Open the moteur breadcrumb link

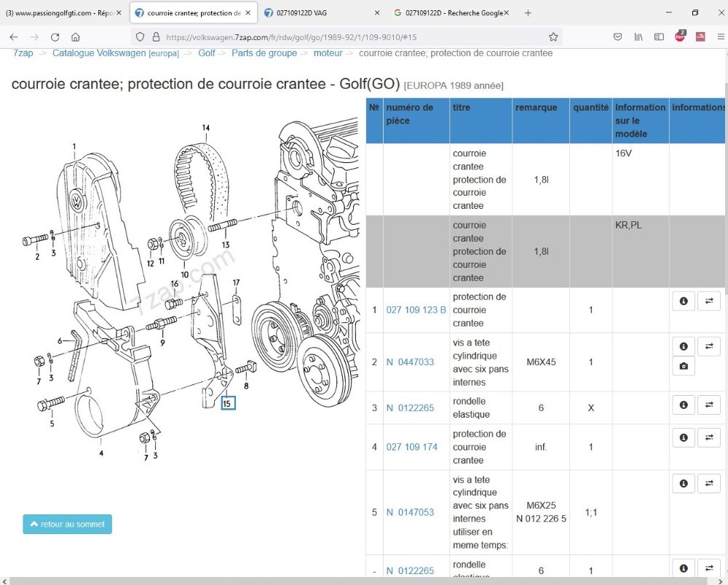tap(328, 53)
